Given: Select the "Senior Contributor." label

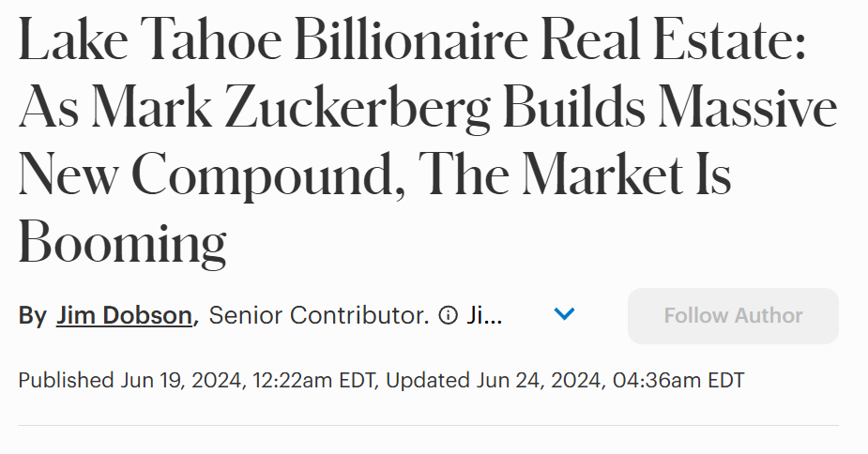Looking at the screenshot, I should click(319, 315).
